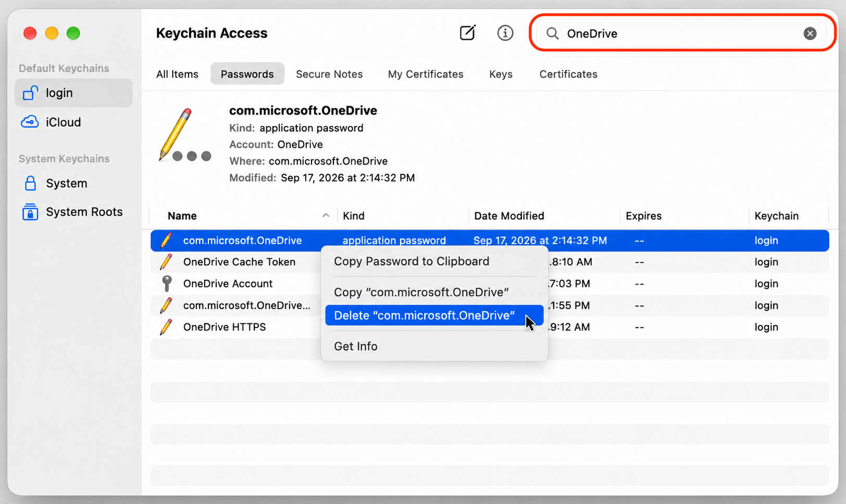Switch to the Secure Notes tab
846x504 pixels.
pos(329,74)
